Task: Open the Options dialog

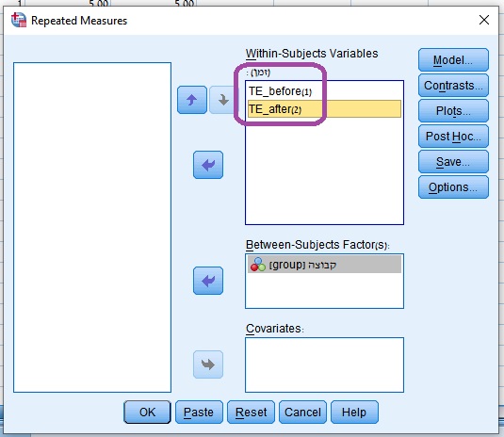Action: [453, 186]
